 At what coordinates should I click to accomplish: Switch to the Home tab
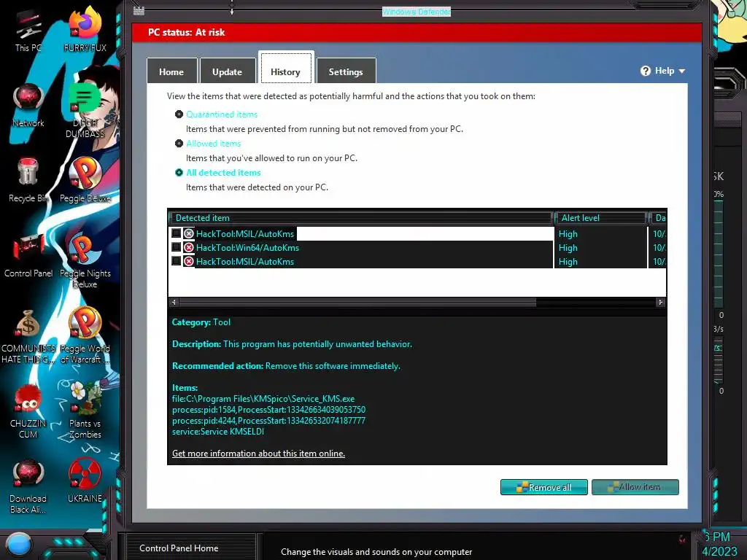171,71
